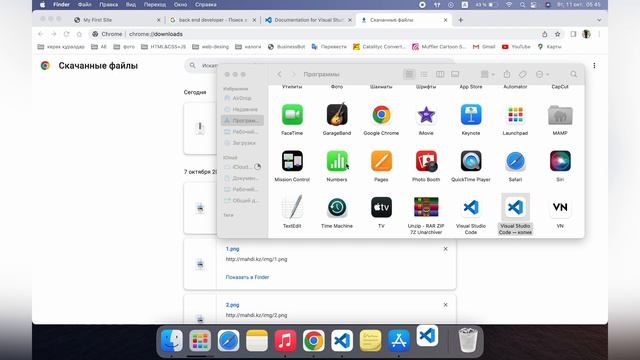Select Siri app icon
The height and width of the screenshot is (360, 640).
[x=560, y=161]
